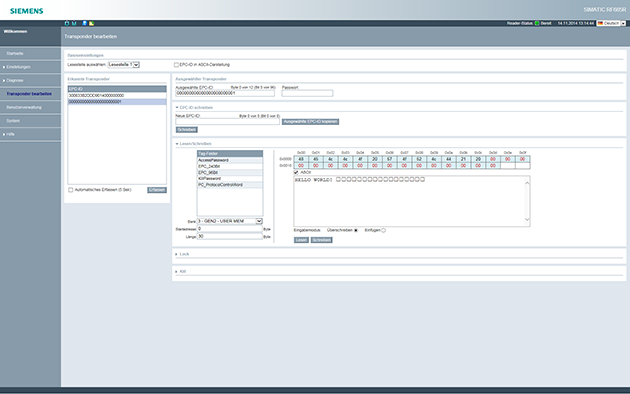Click hex cell 48 at offset 0x00
630x394 pixels.
coord(301,159)
